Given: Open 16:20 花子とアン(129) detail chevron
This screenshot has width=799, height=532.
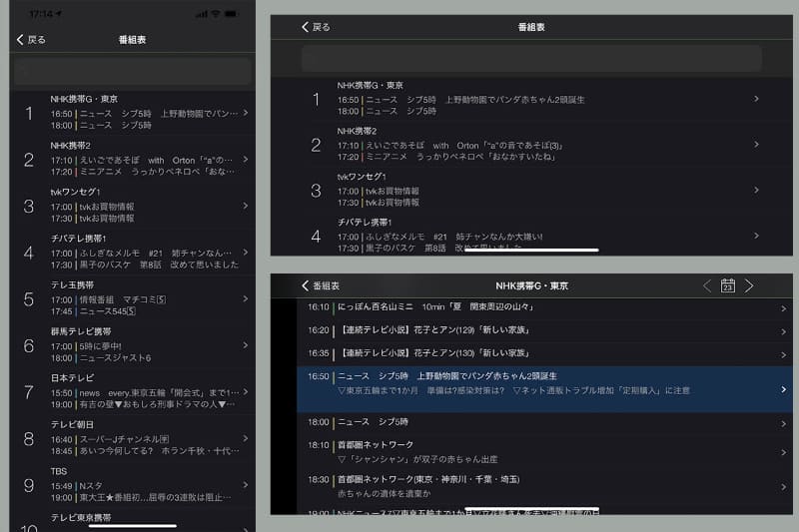Looking at the screenshot, I should [784, 332].
